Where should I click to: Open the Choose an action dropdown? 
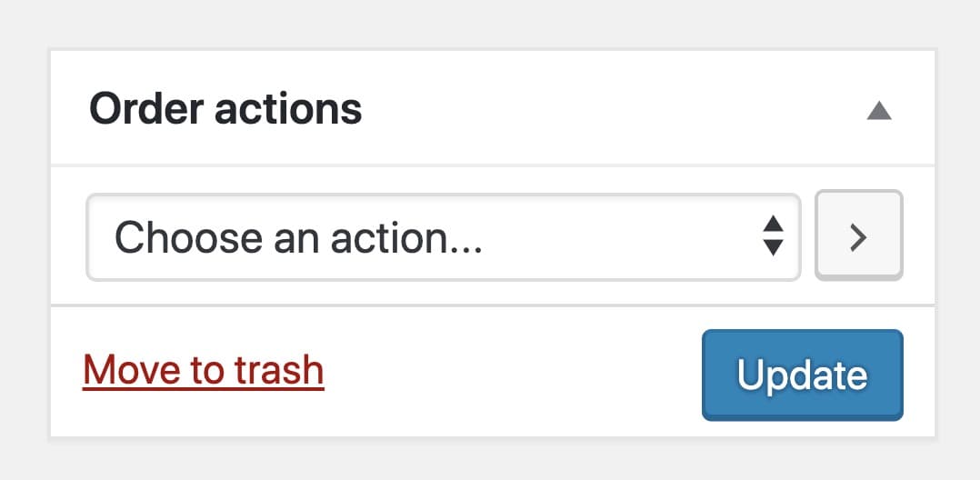pyautogui.click(x=443, y=237)
